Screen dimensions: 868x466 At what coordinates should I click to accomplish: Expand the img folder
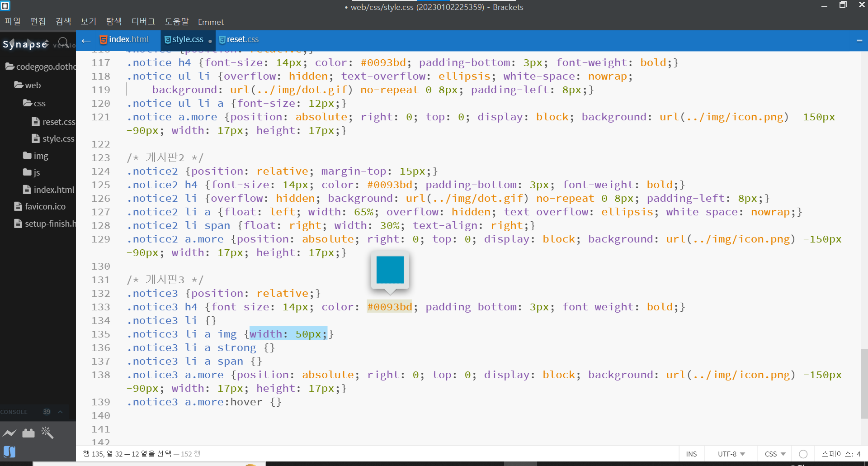pos(36,156)
